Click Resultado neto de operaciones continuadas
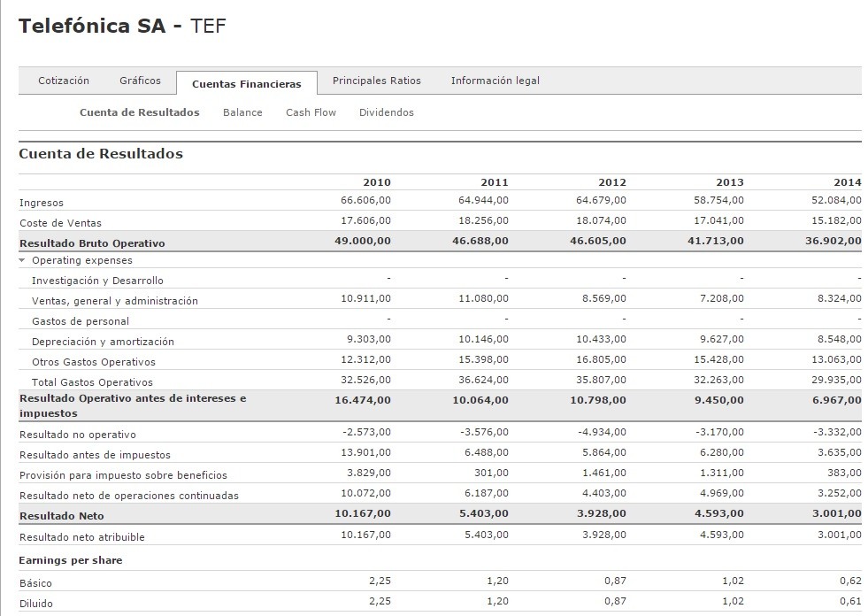Image resolution: width=868 pixels, height=616 pixels. point(129,496)
